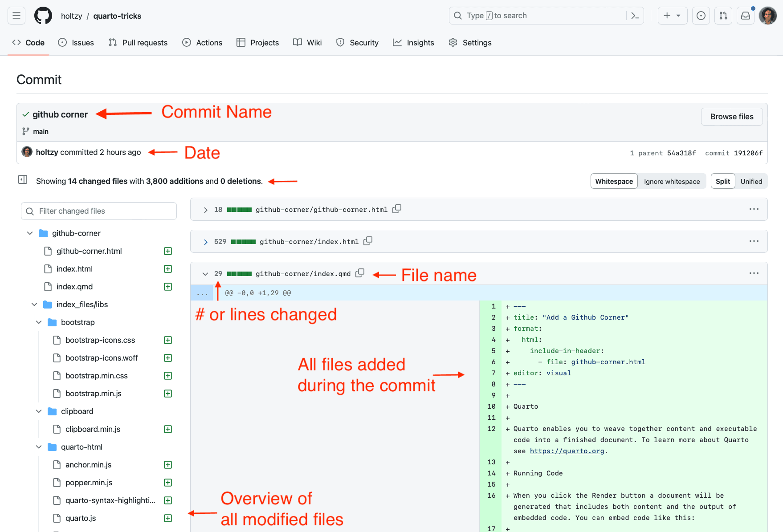Open the hamburger navigation menu
Image resolution: width=783 pixels, height=532 pixels.
pos(16,16)
